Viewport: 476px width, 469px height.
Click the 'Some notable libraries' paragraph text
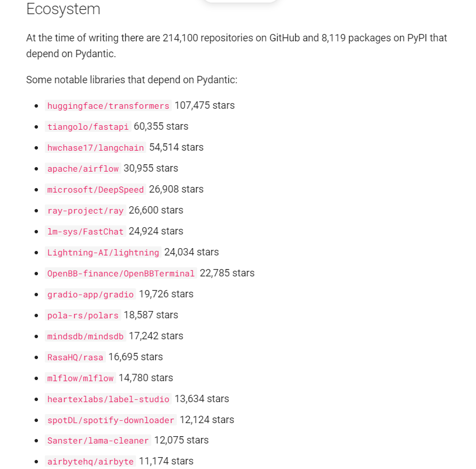131,80
